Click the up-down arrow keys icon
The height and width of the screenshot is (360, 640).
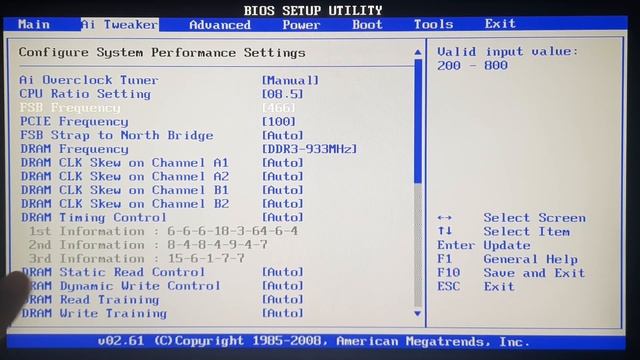(444, 231)
